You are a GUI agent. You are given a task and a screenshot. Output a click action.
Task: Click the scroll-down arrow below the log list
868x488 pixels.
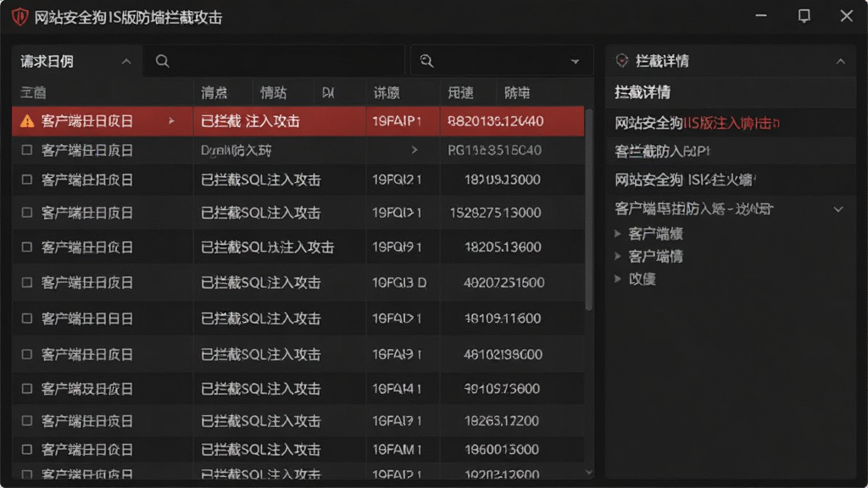coord(589,473)
